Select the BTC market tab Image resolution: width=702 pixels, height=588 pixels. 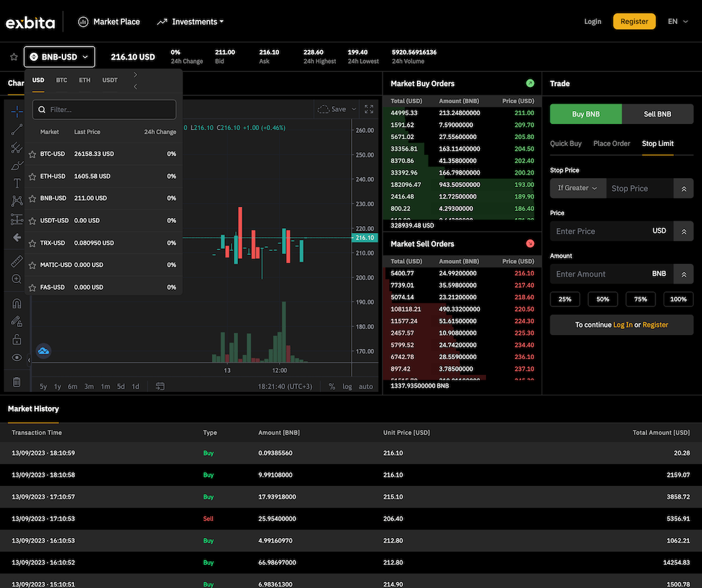[x=61, y=80]
